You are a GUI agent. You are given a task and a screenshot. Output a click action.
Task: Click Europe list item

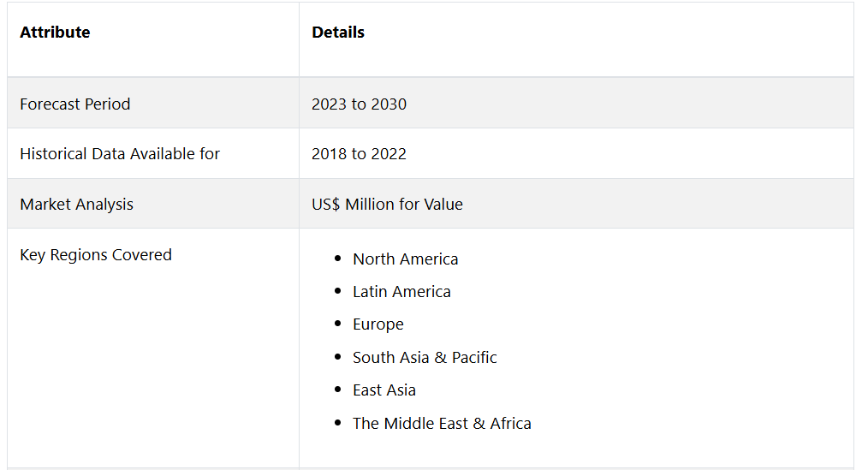(x=378, y=324)
